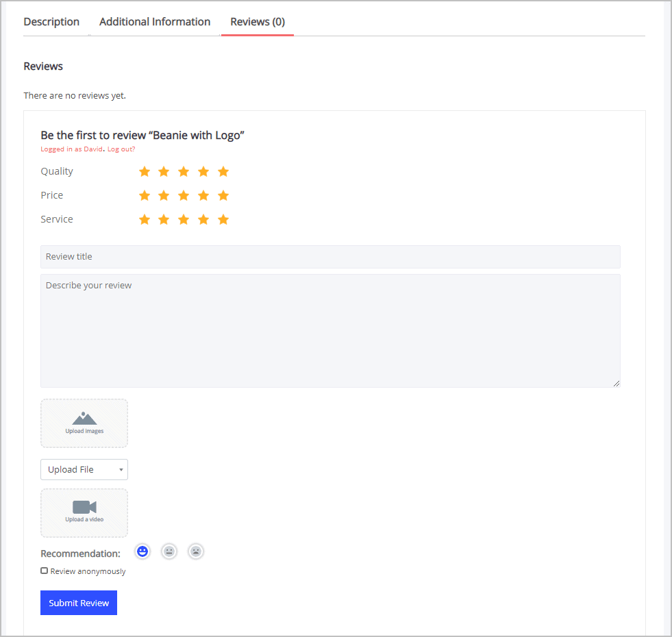Give Price a five-star rating
This screenshot has height=637, width=672.
tap(223, 195)
